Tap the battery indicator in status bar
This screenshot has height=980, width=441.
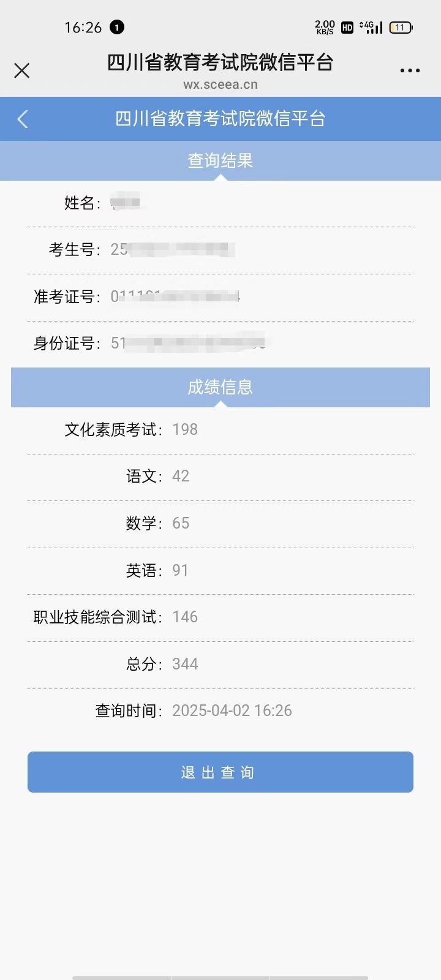pos(401,28)
